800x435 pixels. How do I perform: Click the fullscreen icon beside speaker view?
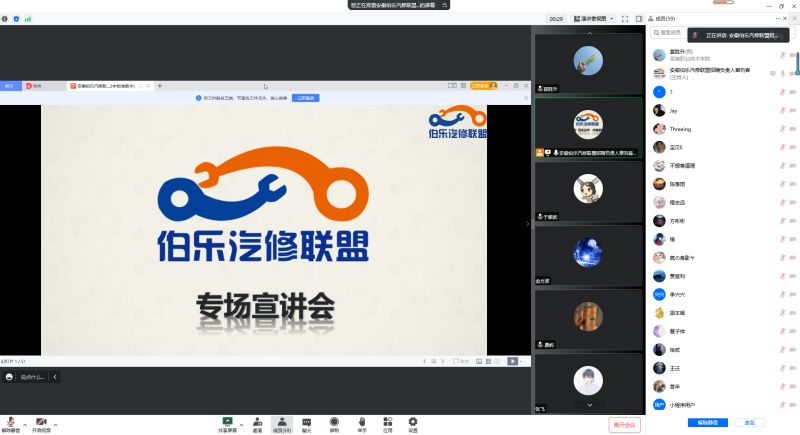point(624,19)
